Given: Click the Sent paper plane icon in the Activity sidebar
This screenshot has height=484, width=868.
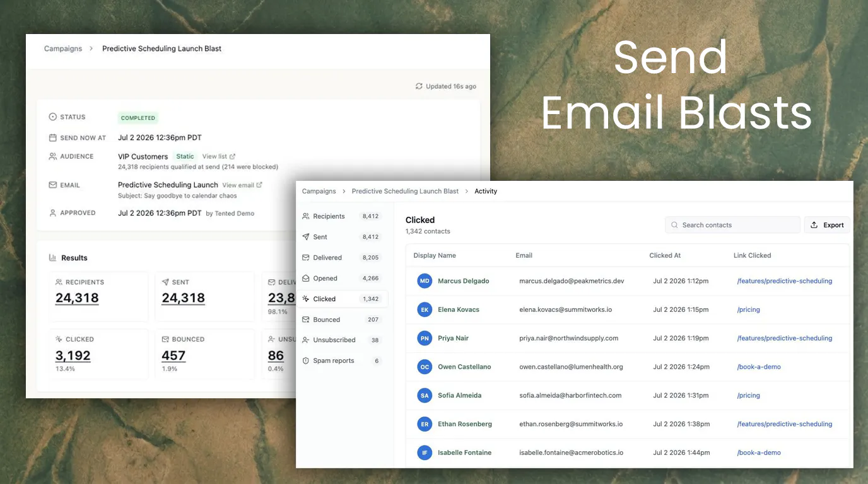Looking at the screenshot, I should point(306,237).
